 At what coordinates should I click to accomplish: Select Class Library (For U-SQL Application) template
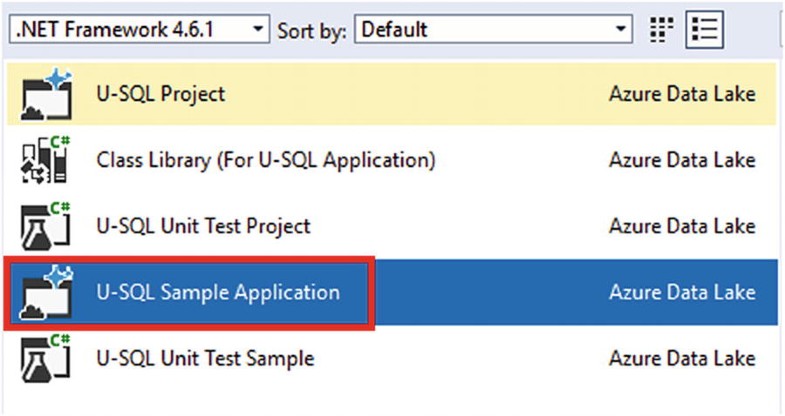(x=266, y=160)
